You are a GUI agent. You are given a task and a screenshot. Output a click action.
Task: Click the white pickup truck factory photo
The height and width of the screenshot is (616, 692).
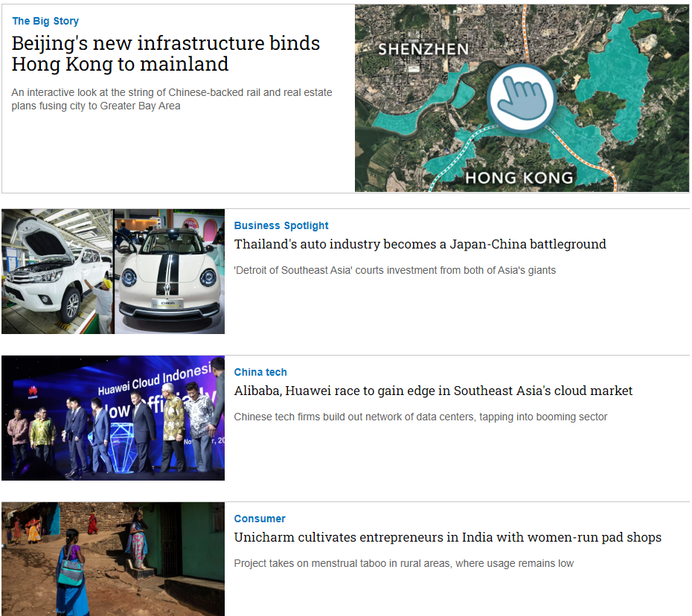[57, 272]
